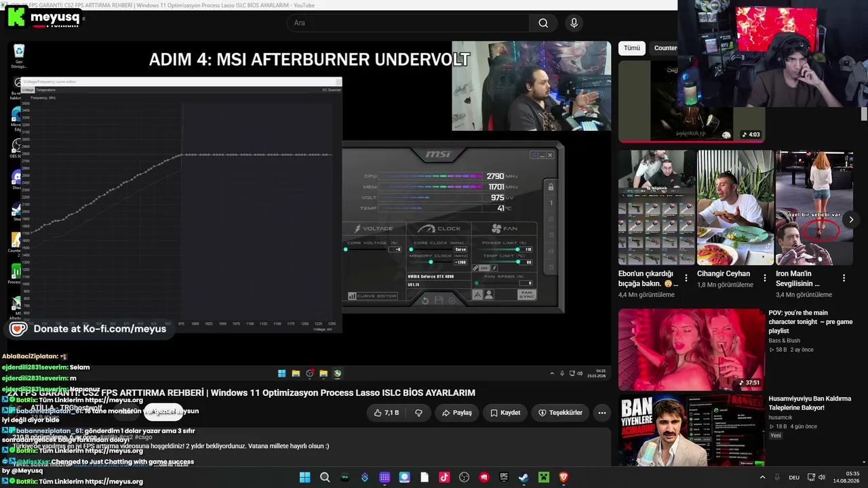Open Epic Games Launcher on the taskbar
Viewport: 868px width, 488px height.
[x=504, y=477]
